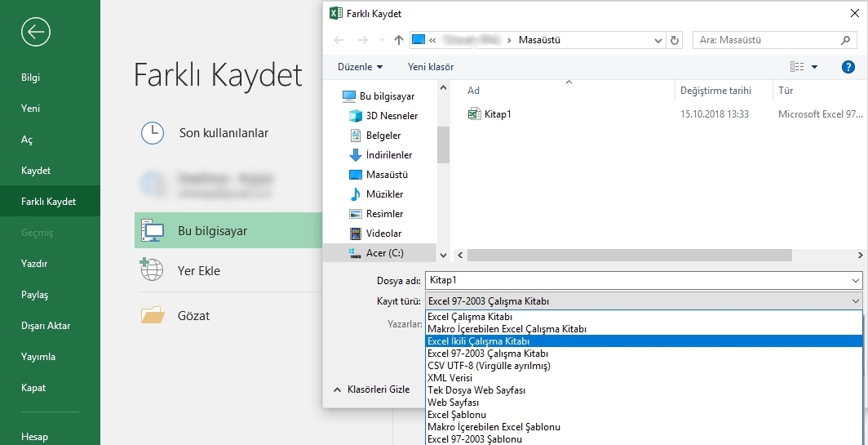Click the back arrow circle icon

pyautogui.click(x=36, y=32)
